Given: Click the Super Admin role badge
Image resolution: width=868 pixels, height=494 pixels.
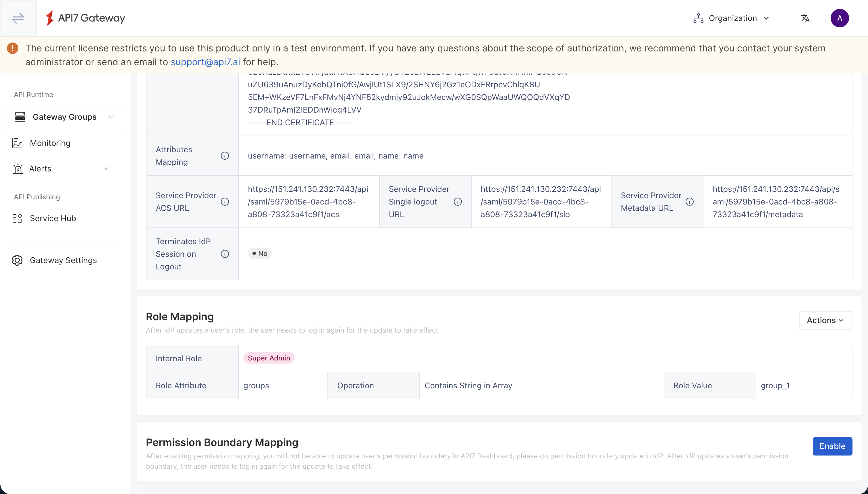Looking at the screenshot, I should (269, 358).
